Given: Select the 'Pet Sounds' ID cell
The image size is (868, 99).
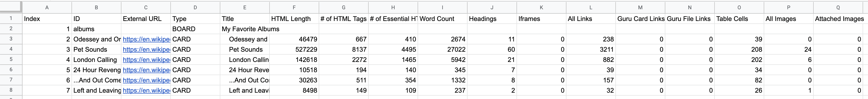Looking at the screenshot, I should [96, 49].
